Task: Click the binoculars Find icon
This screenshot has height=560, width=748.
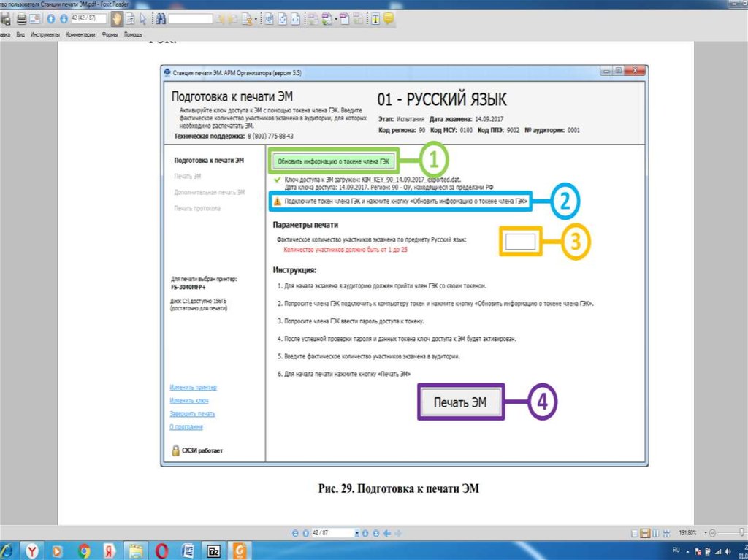Action: point(161,19)
